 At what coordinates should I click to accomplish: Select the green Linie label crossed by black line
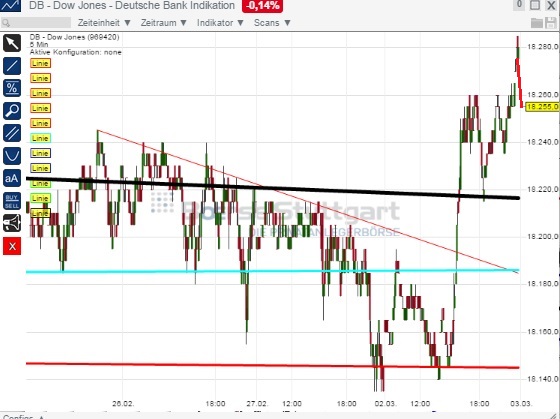click(x=40, y=183)
